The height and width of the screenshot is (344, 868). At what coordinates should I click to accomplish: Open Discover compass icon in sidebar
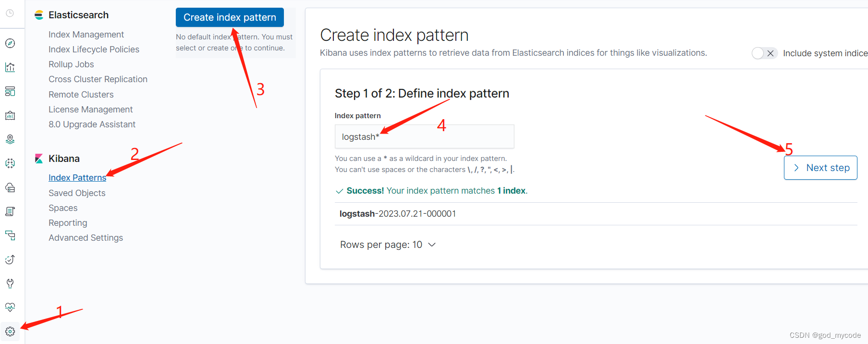pos(10,43)
